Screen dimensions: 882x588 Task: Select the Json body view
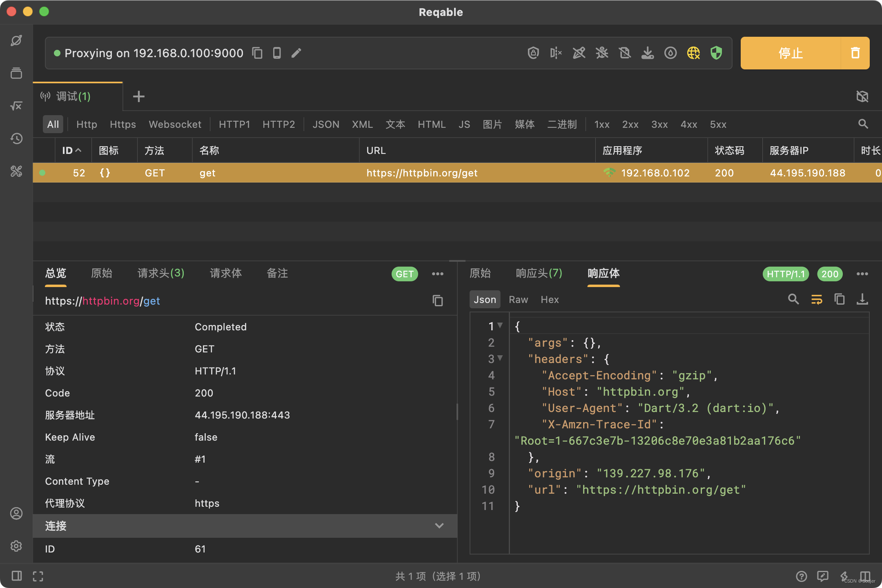coord(485,300)
